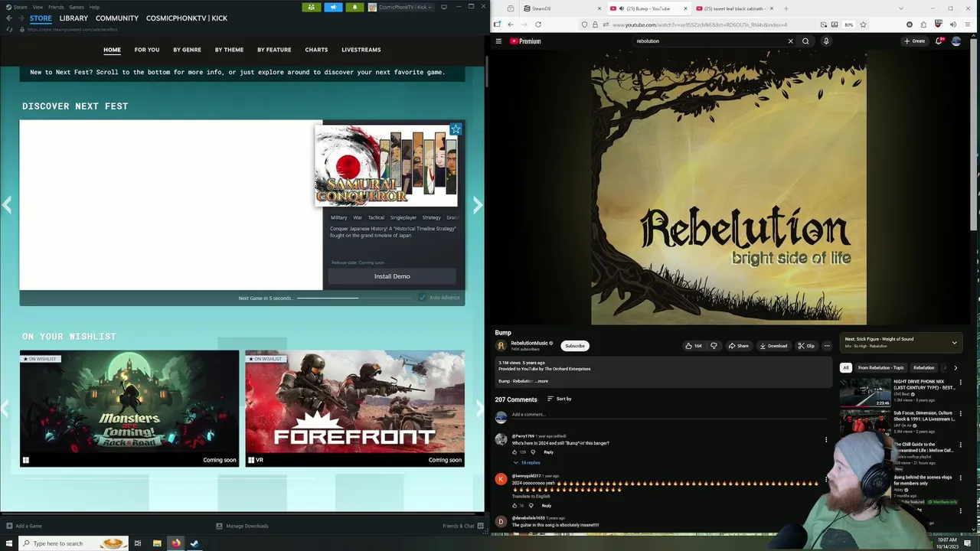Open YouTube notifications bell
980x551 pixels.
[939, 41]
